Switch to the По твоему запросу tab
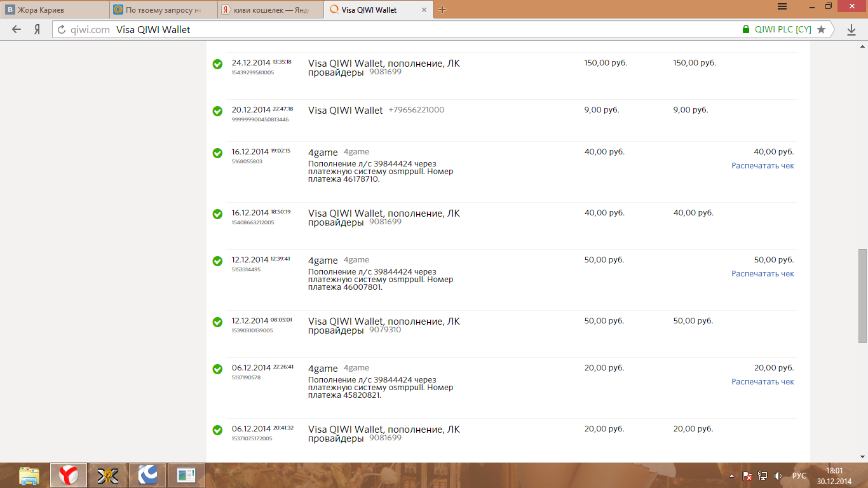The width and height of the screenshot is (868, 488). pyautogui.click(x=163, y=10)
